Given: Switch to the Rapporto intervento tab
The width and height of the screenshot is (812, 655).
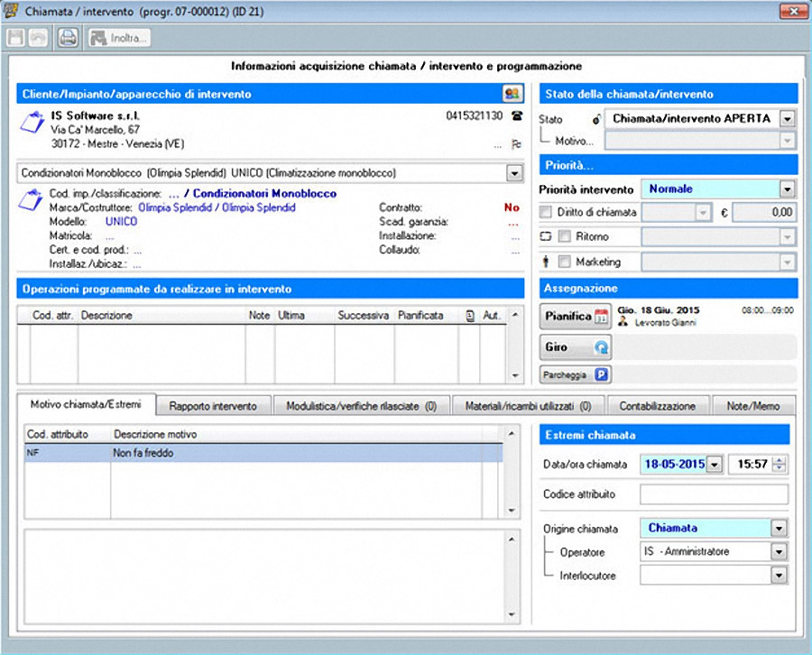Looking at the screenshot, I should click(213, 406).
